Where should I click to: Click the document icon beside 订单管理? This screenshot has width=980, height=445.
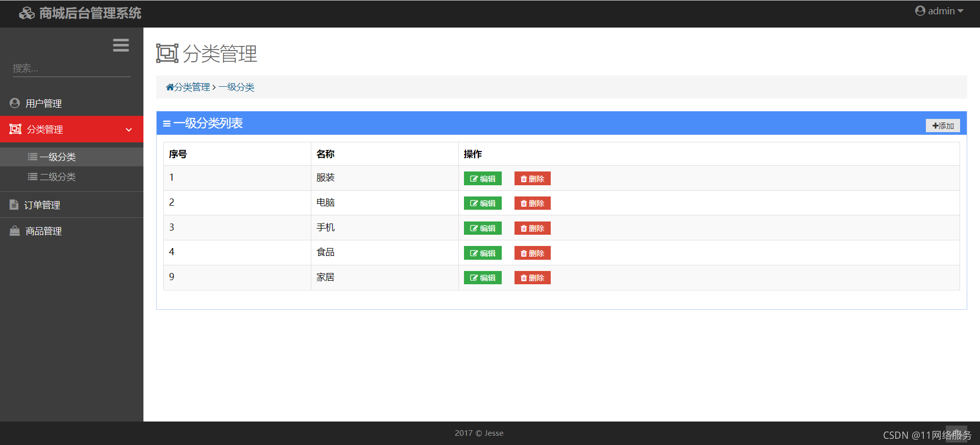coord(14,205)
